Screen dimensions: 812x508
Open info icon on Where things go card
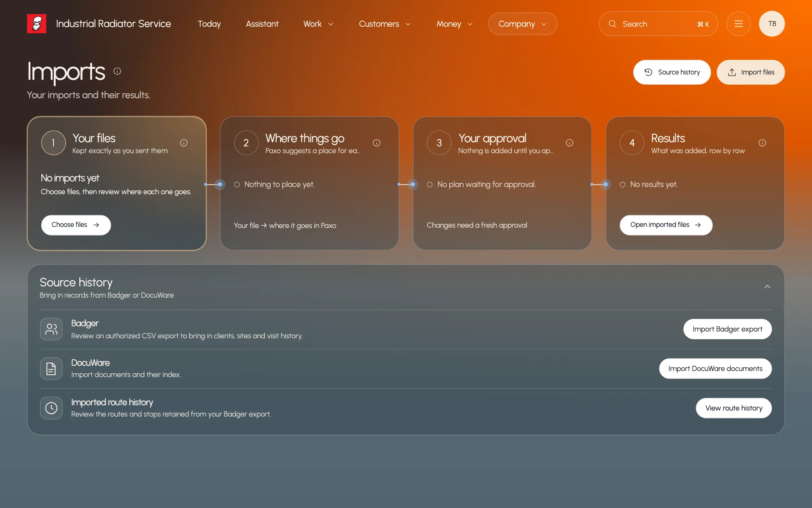point(377,143)
